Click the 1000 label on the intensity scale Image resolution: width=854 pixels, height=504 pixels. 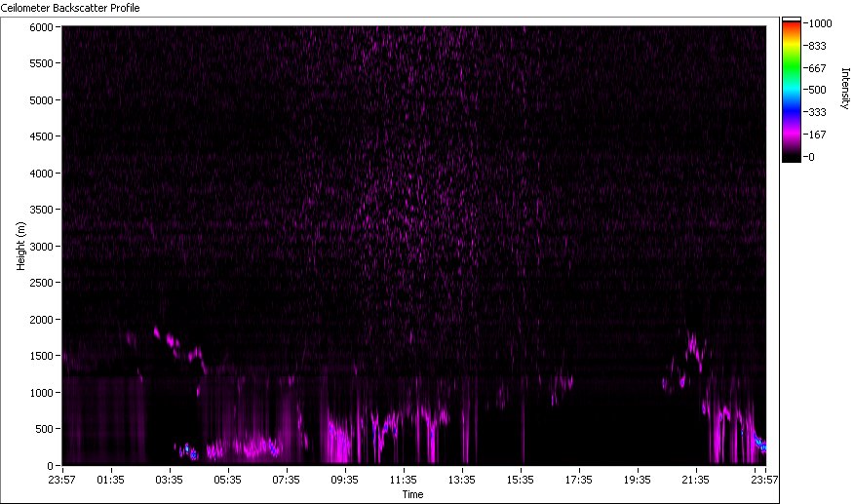(820, 23)
